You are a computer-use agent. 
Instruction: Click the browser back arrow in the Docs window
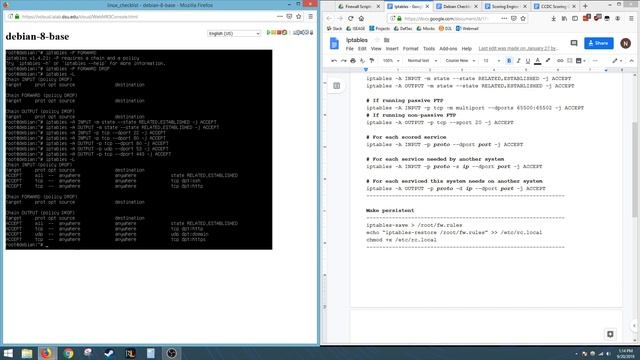coord(329,18)
